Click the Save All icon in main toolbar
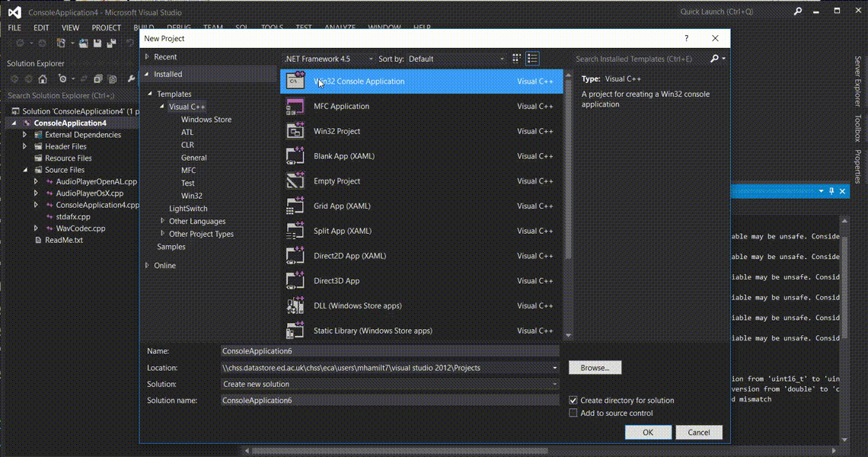The width and height of the screenshot is (868, 457). [x=111, y=43]
